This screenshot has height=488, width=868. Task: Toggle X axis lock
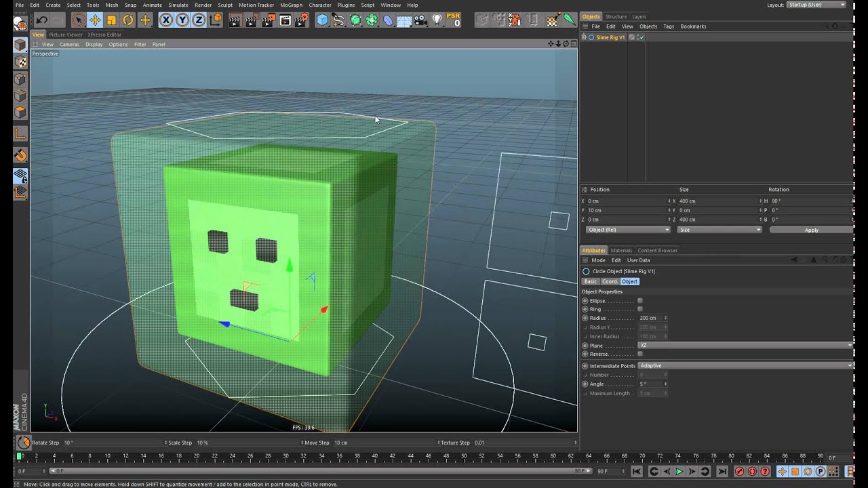pyautogui.click(x=166, y=20)
